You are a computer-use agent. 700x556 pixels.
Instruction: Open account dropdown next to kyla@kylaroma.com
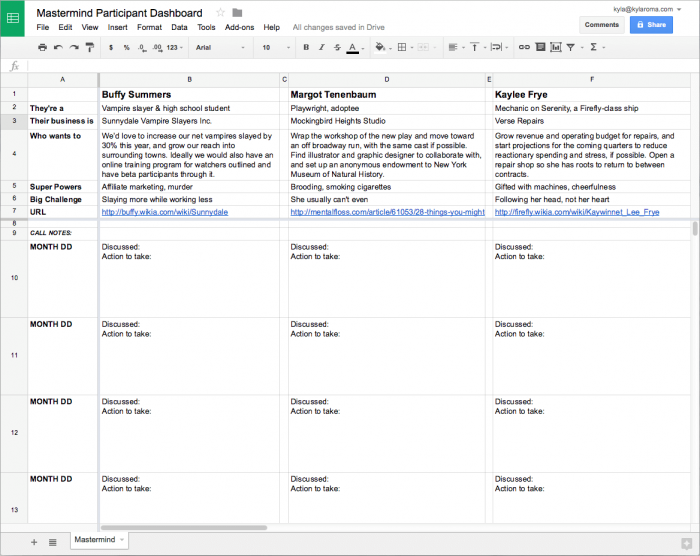(679, 9)
